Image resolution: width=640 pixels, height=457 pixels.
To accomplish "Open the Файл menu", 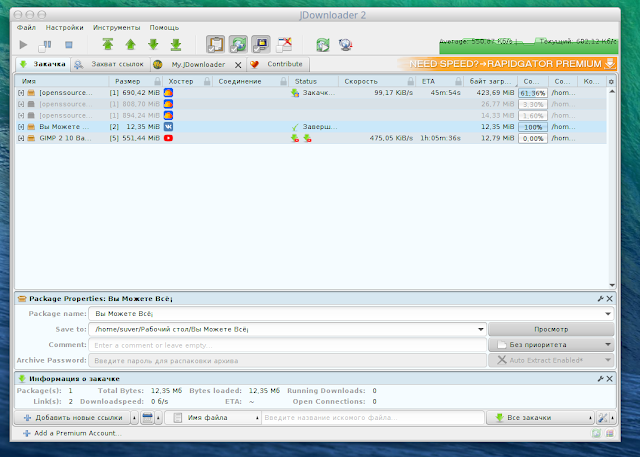I will (26, 28).
